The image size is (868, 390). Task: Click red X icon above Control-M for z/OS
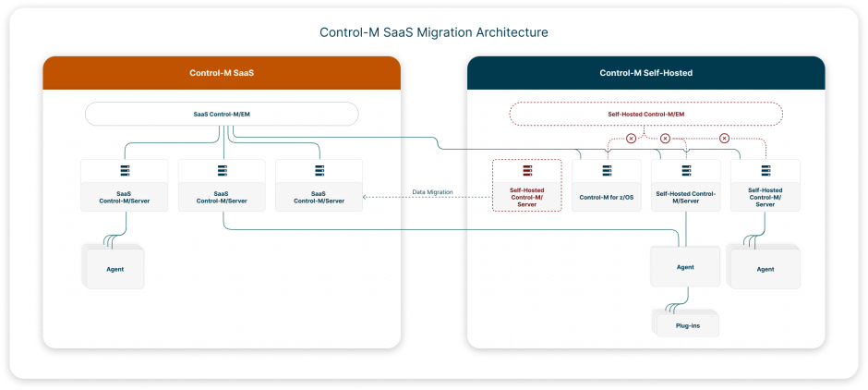pos(631,139)
